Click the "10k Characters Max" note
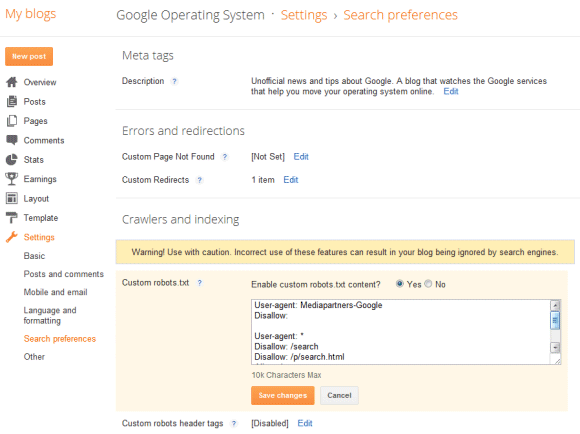Viewport: 580px width, 434px height. point(286,375)
